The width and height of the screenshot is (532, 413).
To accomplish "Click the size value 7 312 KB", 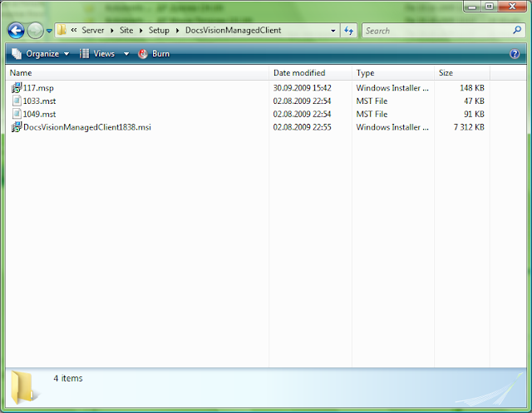I will [x=469, y=127].
